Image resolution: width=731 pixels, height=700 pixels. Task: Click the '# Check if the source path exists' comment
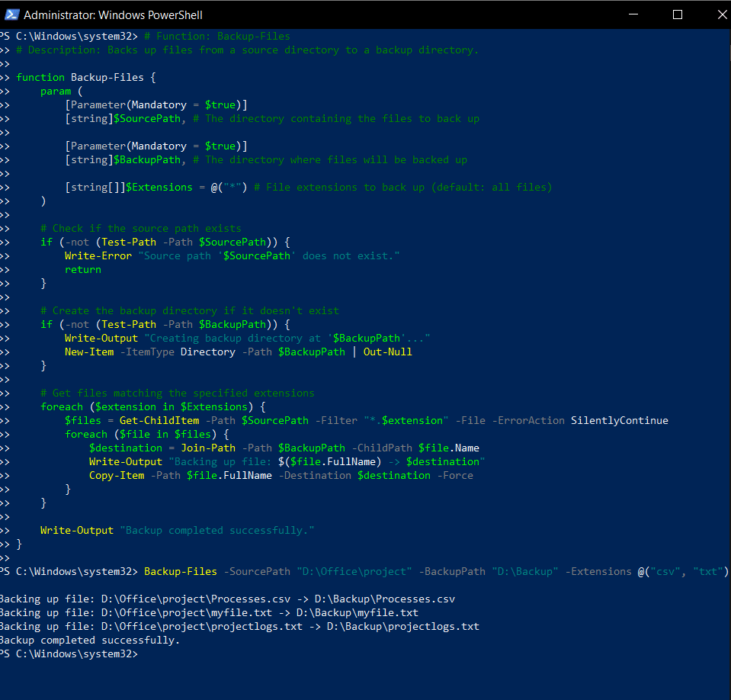tap(141, 229)
